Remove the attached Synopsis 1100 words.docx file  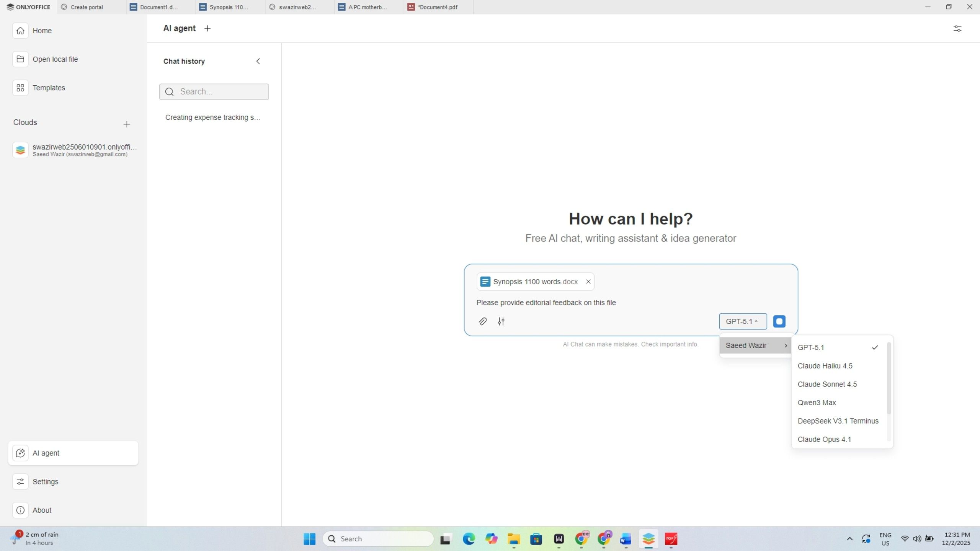coord(588,282)
